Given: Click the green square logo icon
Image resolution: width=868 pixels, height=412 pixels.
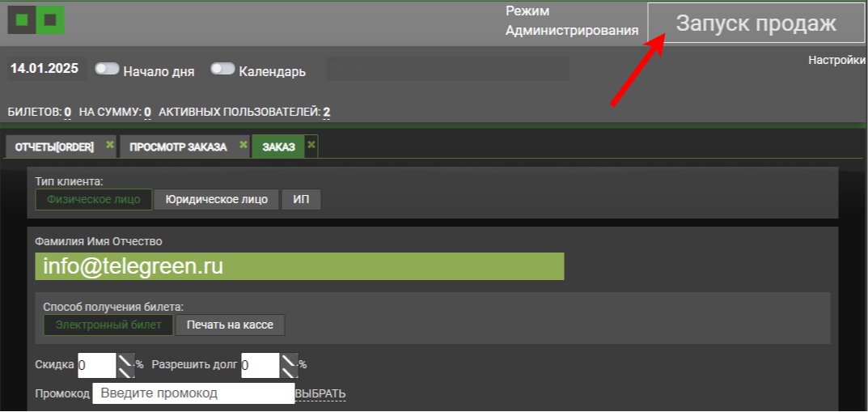Looking at the screenshot, I should pyautogui.click(x=36, y=20).
